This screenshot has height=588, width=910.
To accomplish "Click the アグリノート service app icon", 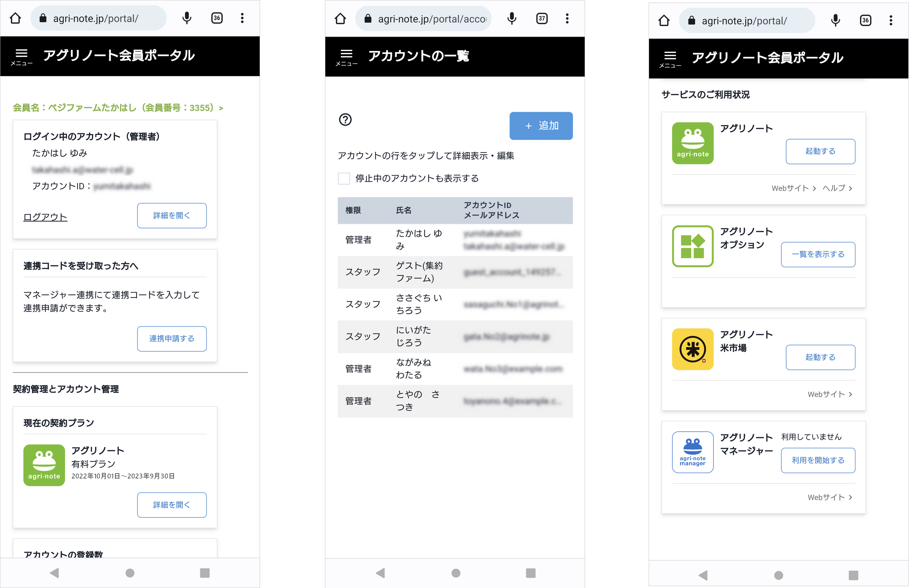I will click(x=693, y=143).
